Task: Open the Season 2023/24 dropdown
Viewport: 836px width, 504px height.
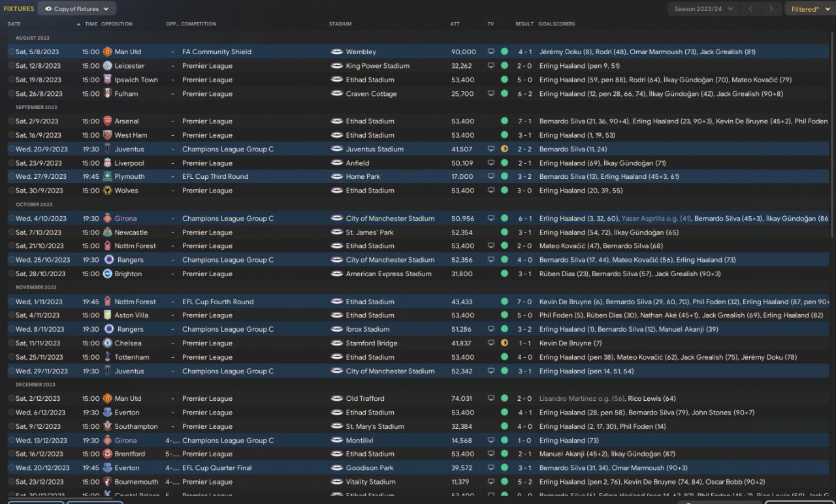Action: coord(703,9)
